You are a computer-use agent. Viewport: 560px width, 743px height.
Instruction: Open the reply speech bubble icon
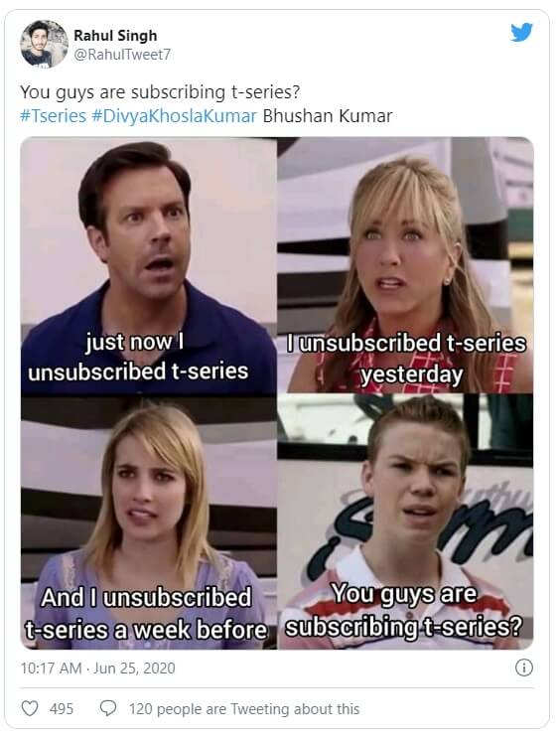pos(108,708)
